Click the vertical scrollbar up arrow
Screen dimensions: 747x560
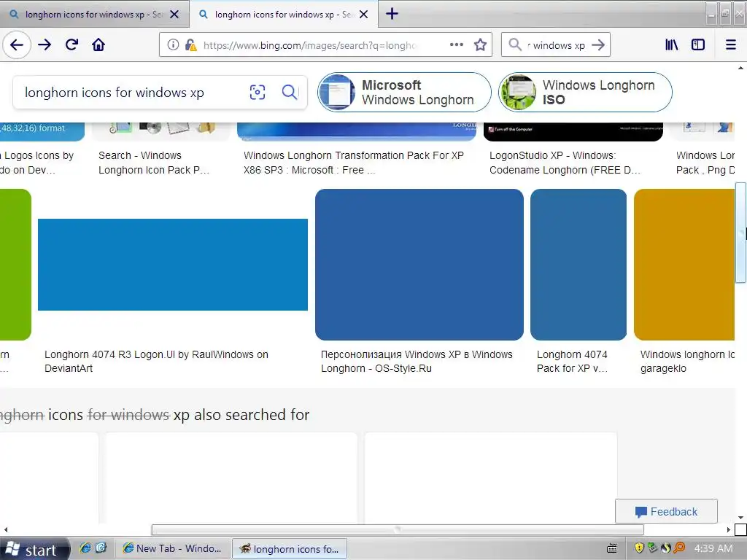(741, 68)
